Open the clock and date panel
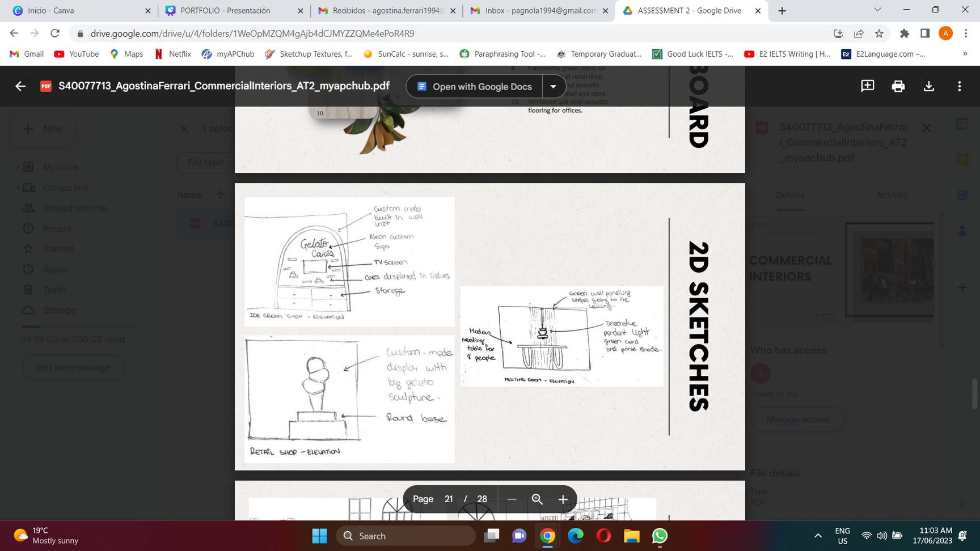The width and height of the screenshot is (980, 551). tap(932, 536)
